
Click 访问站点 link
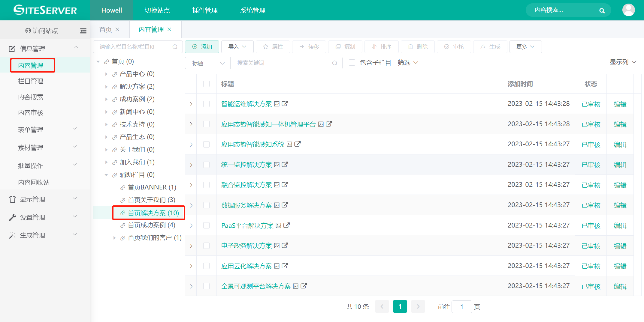[42, 31]
